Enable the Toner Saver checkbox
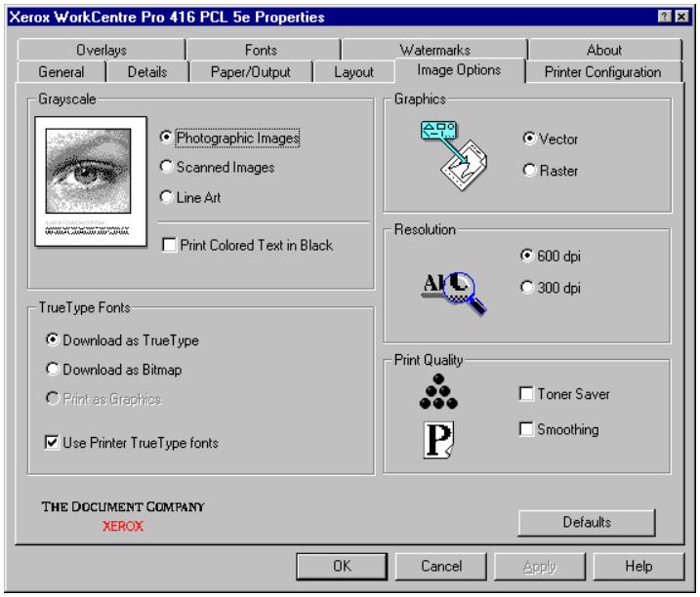The height and width of the screenshot is (597, 700). pos(526,394)
